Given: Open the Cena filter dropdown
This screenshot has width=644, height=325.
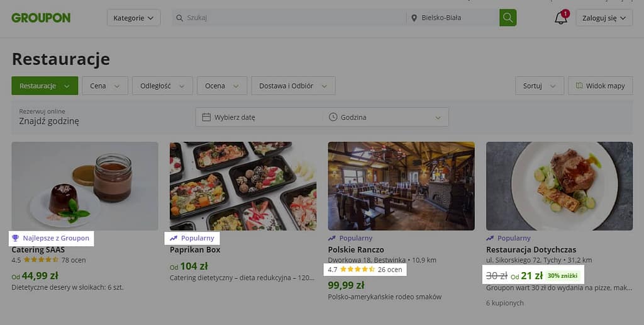Looking at the screenshot, I should [x=104, y=86].
